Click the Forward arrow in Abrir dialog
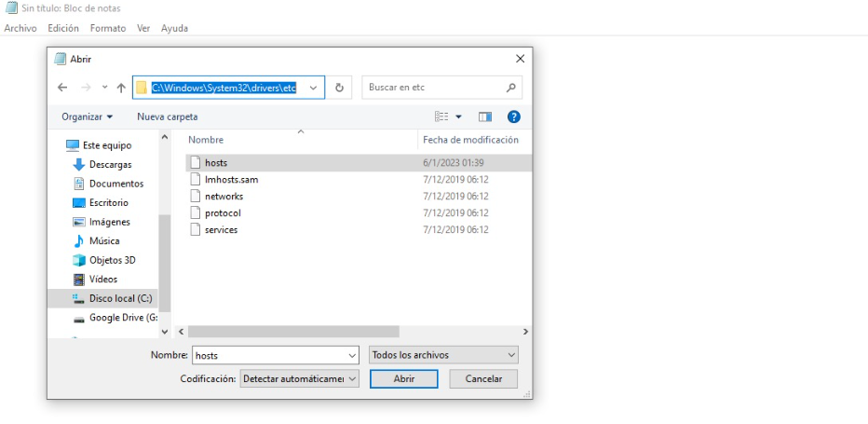This screenshot has height=424, width=868. 86,88
